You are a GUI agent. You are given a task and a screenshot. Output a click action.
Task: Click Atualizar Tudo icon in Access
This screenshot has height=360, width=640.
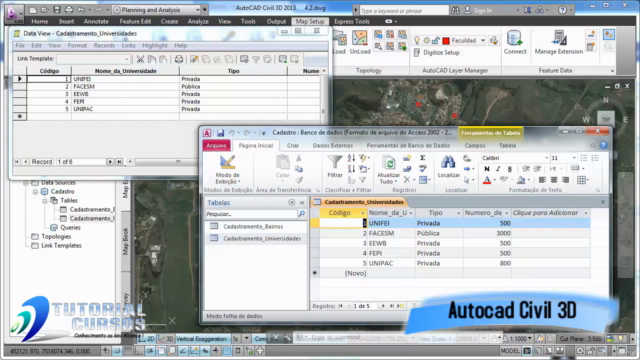click(388, 163)
